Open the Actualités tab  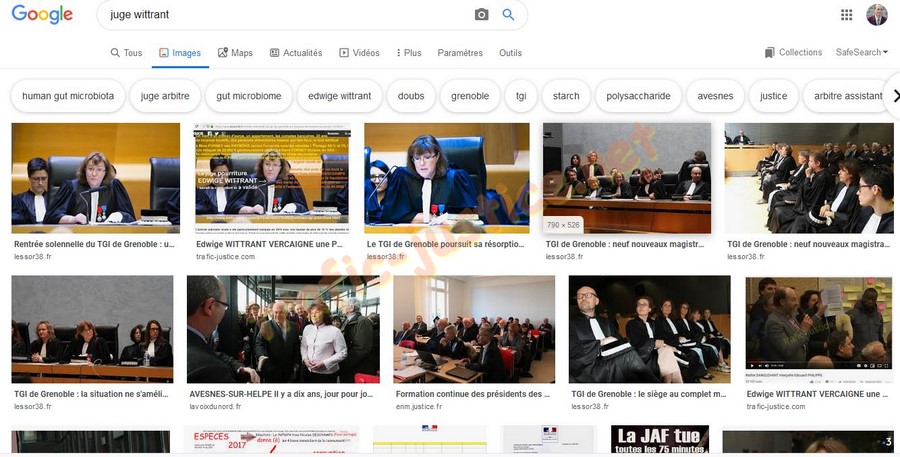296,53
